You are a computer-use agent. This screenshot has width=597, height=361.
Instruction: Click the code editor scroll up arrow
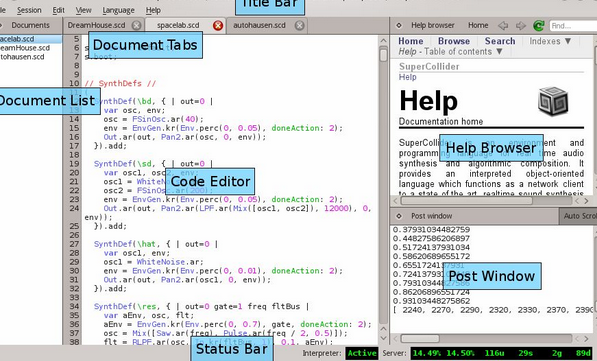click(x=383, y=40)
